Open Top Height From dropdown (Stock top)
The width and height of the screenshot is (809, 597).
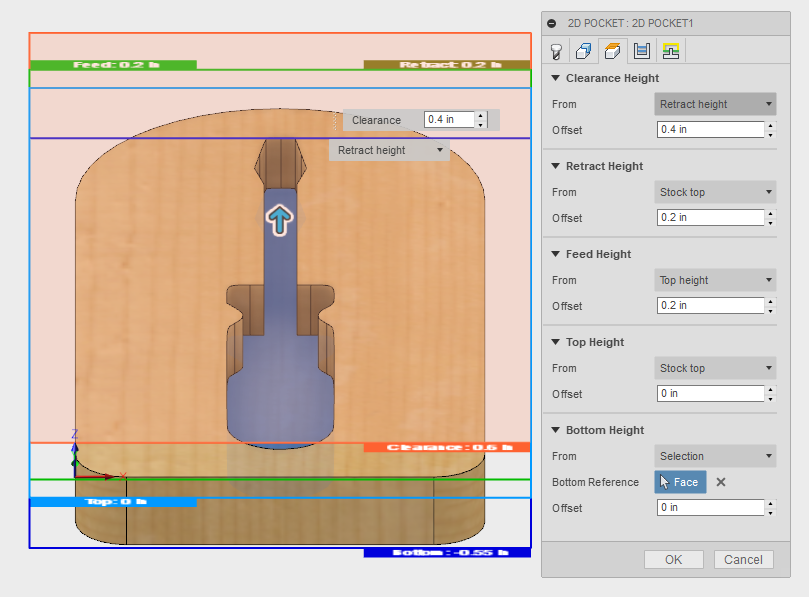[715, 368]
